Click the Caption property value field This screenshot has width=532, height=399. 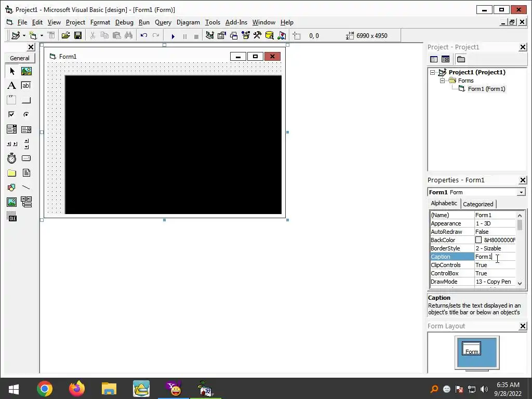pos(495,257)
